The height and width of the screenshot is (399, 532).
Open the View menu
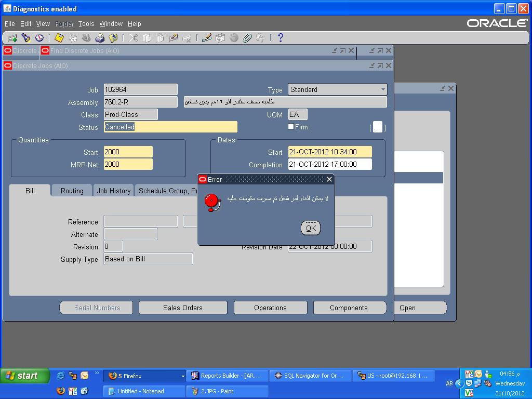43,24
